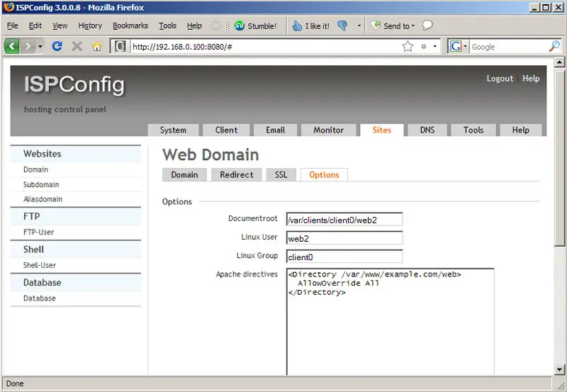Viewport: 567px width, 392px height.
Task: Click the ISPConfig logo heading
Action: 74,85
